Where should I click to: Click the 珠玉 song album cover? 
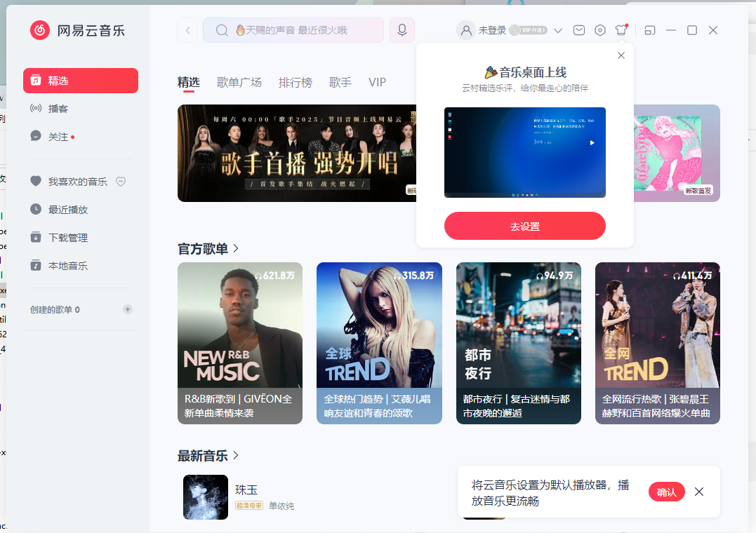click(x=206, y=497)
